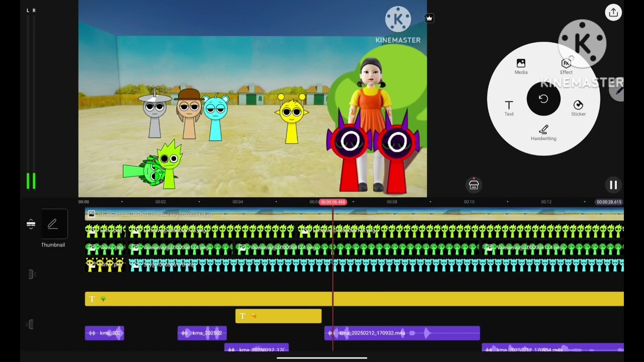Select the brown-hat character in the preview

[189, 114]
